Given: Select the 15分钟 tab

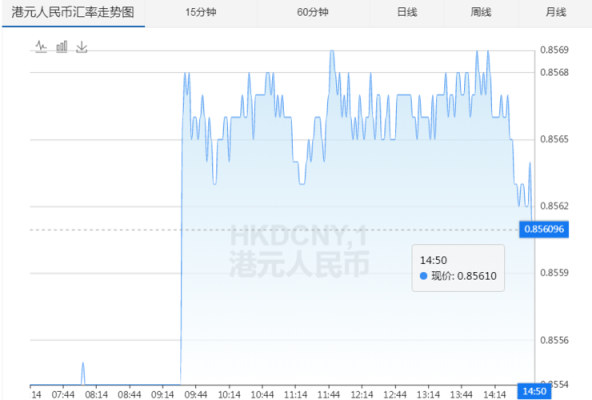Looking at the screenshot, I should 201,12.
